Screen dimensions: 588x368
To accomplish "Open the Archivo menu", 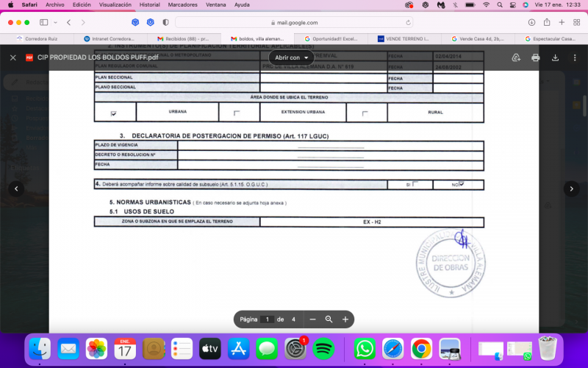I will point(54,5).
